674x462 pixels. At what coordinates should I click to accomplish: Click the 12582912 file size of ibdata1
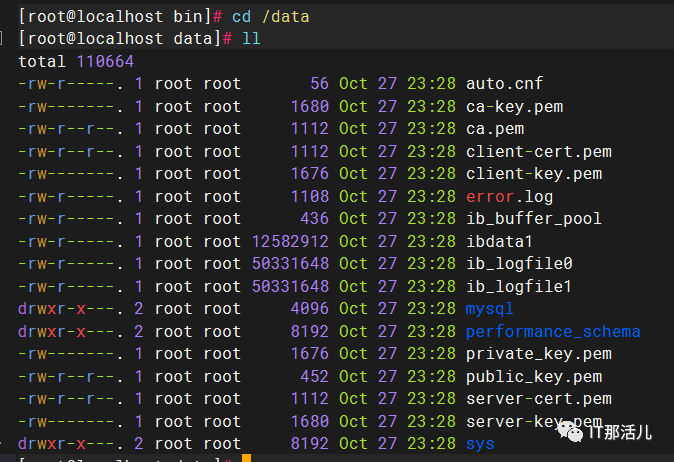tap(291, 241)
